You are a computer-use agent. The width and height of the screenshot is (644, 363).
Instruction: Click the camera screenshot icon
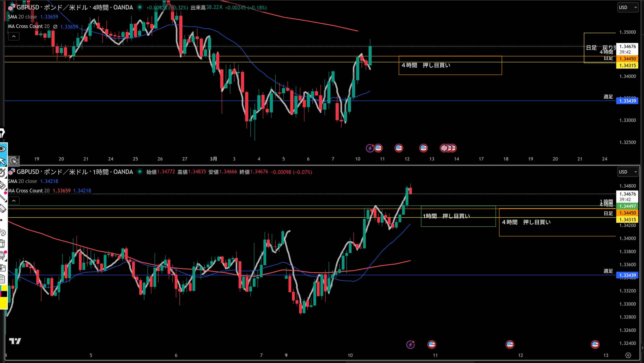pyautogui.click(x=3, y=268)
